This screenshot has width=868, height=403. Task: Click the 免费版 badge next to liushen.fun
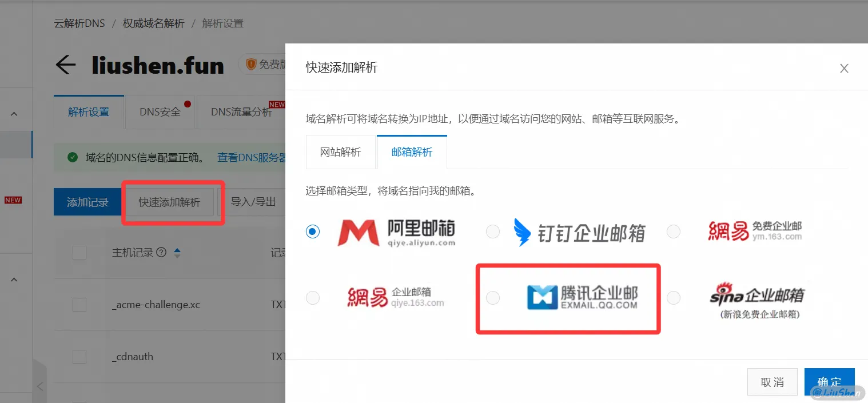tap(268, 64)
